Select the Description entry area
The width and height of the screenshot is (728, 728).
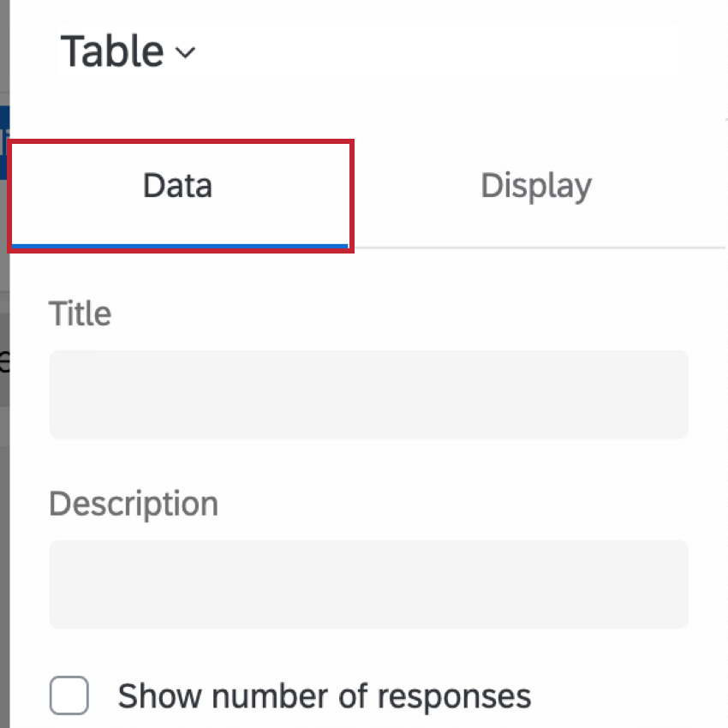[x=369, y=585]
